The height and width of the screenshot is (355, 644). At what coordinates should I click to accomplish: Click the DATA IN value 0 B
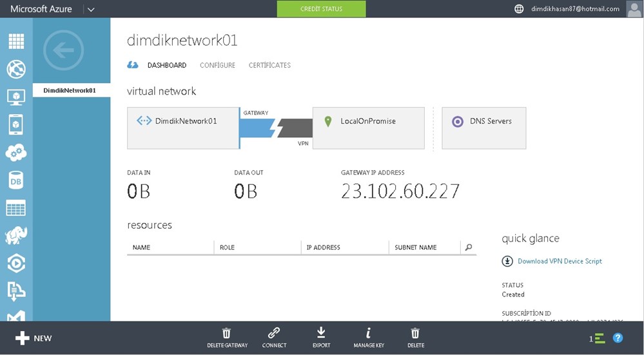(x=139, y=191)
